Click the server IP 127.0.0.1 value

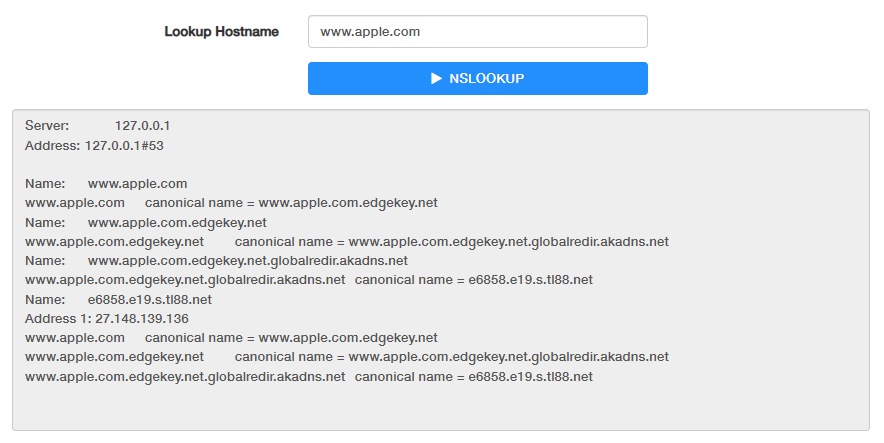[x=142, y=126]
